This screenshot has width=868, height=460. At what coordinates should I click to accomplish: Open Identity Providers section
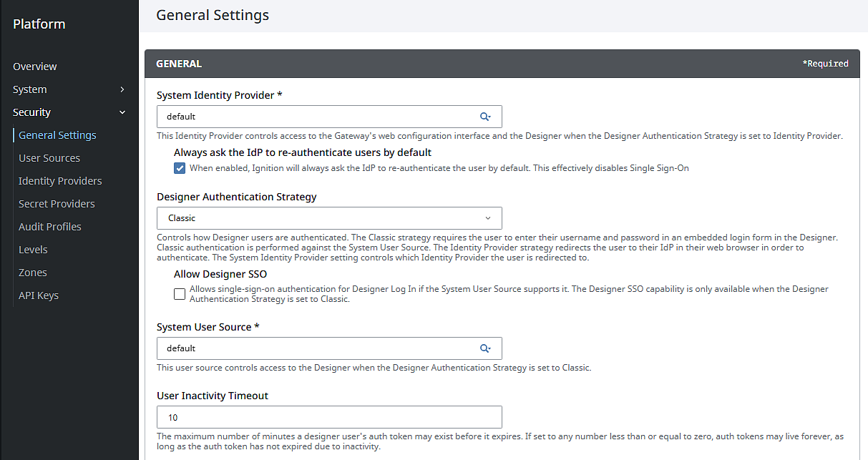tap(60, 181)
